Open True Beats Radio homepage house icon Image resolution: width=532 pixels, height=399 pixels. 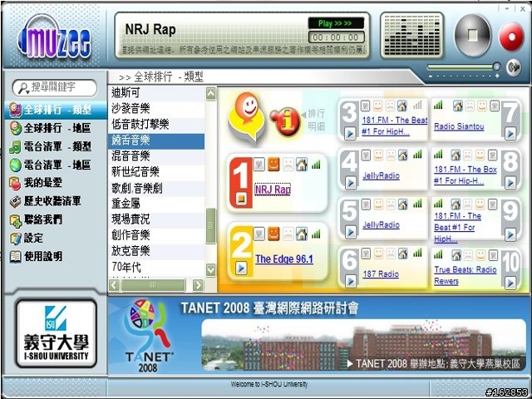tap(456, 255)
